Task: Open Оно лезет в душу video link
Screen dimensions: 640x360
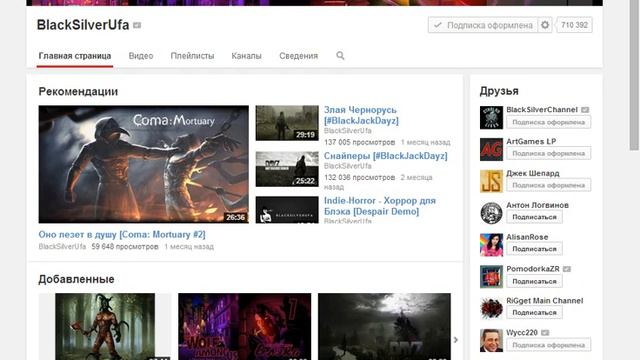Action: point(122,235)
